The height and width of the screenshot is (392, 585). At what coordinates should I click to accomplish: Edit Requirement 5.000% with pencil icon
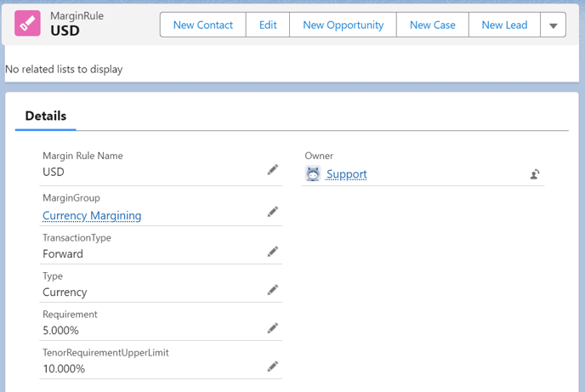tap(272, 328)
